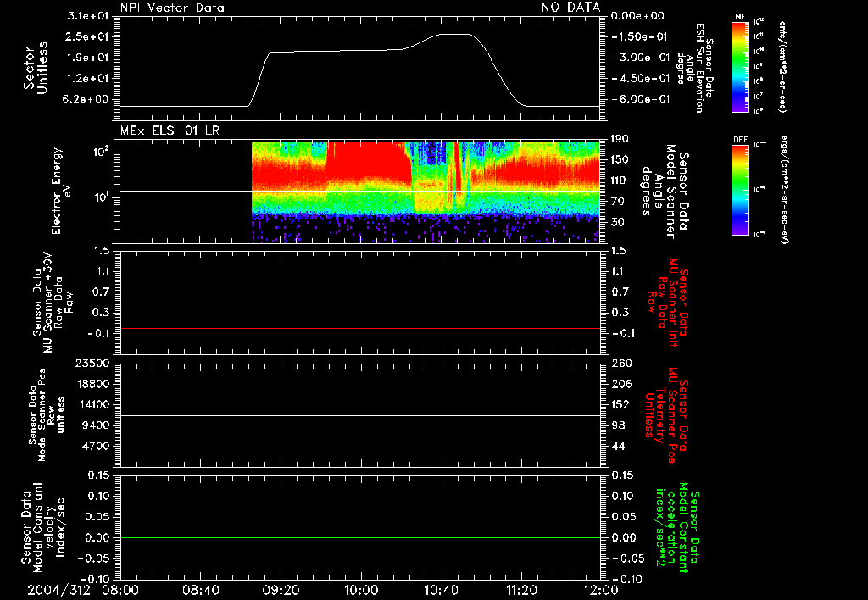The image size is (868, 600).
Task: Click the "1.2e+01" sector axis value
Action: tap(88, 78)
